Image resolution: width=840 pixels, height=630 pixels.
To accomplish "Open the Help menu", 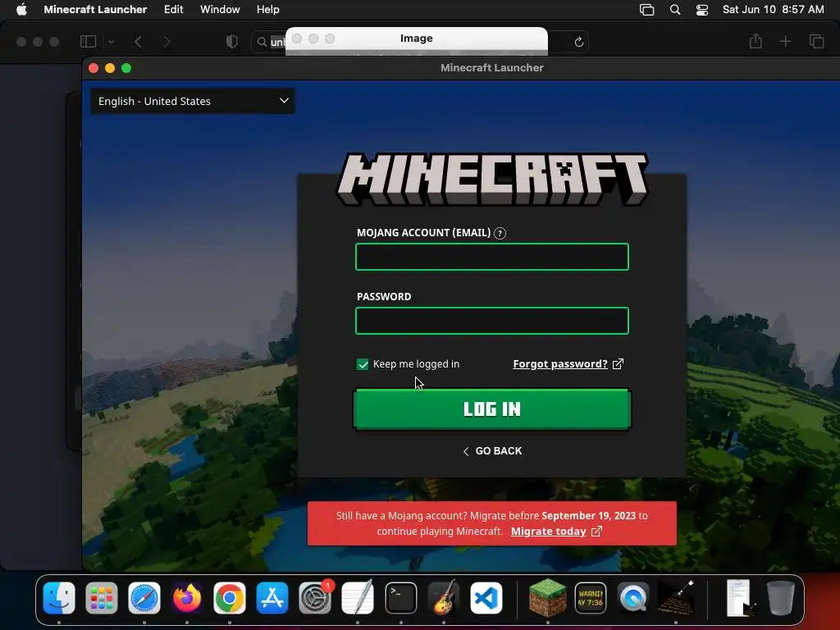I will click(268, 10).
